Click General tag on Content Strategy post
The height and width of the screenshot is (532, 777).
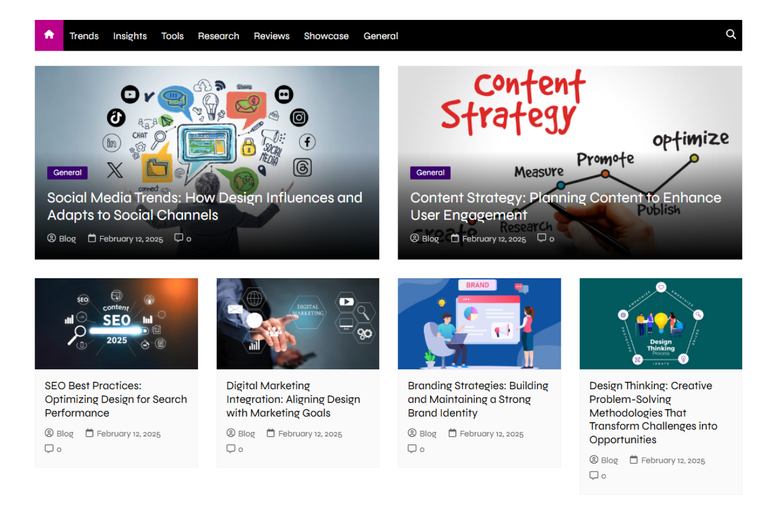[x=430, y=172]
